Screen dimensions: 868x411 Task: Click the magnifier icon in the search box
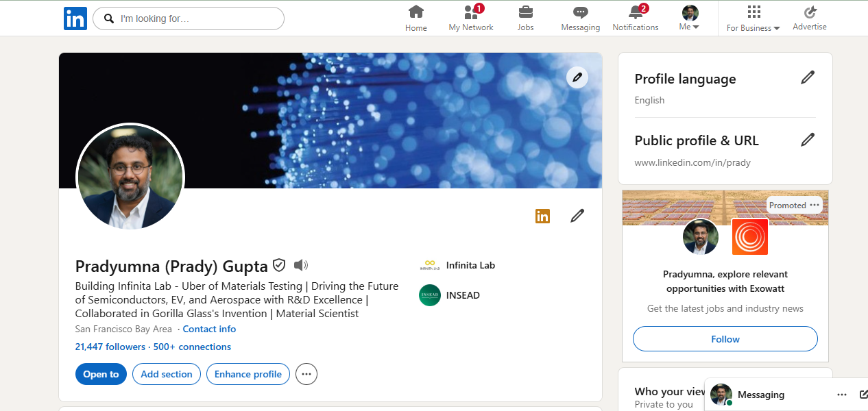(x=108, y=18)
